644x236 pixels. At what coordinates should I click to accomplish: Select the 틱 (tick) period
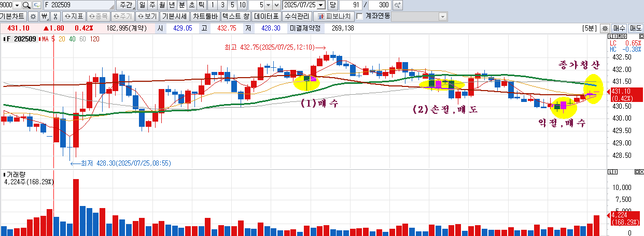click(x=201, y=5)
